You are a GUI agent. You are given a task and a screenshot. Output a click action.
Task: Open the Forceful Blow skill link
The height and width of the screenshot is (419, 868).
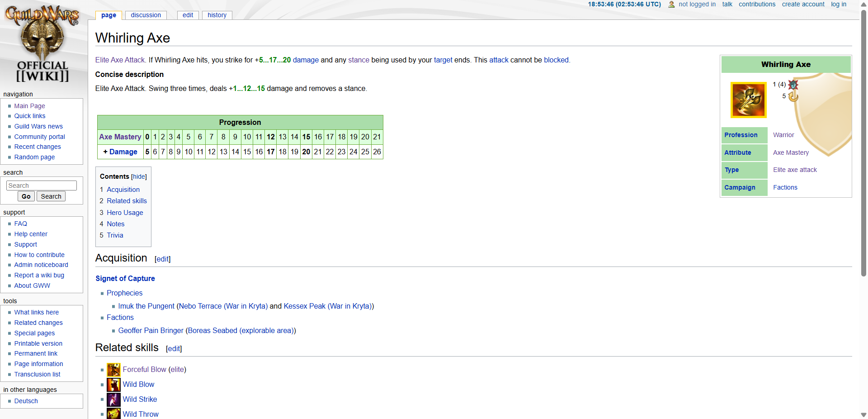coord(144,370)
